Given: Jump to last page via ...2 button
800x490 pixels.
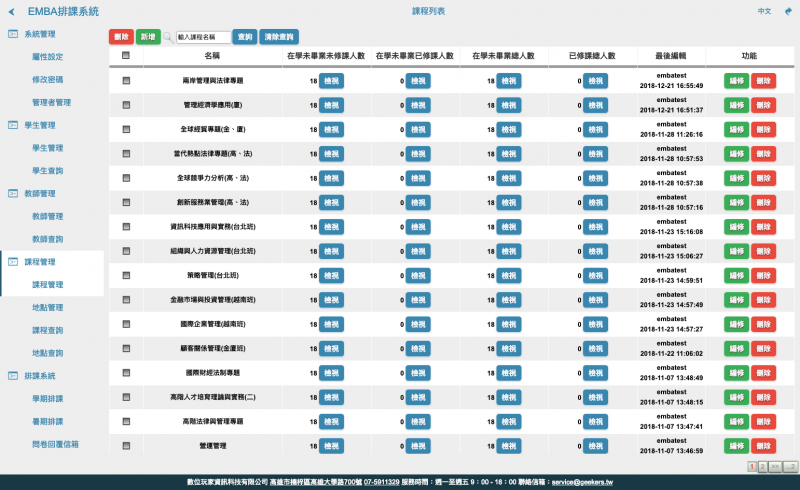Looking at the screenshot, I should [790, 467].
